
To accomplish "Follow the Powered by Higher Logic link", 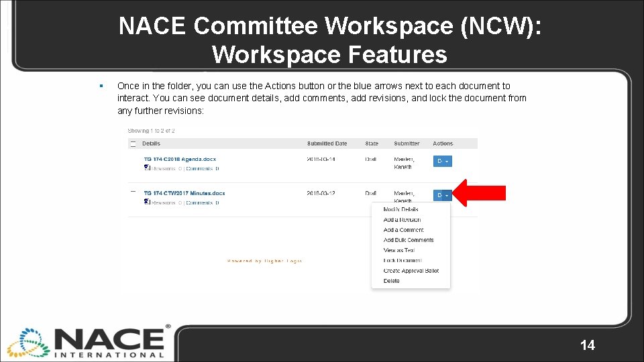I will (x=264, y=261).
